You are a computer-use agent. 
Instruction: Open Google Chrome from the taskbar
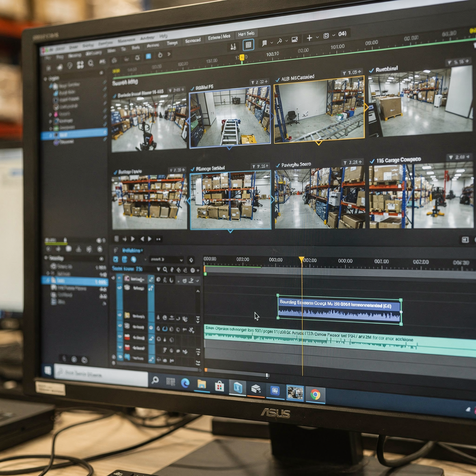click(x=315, y=395)
